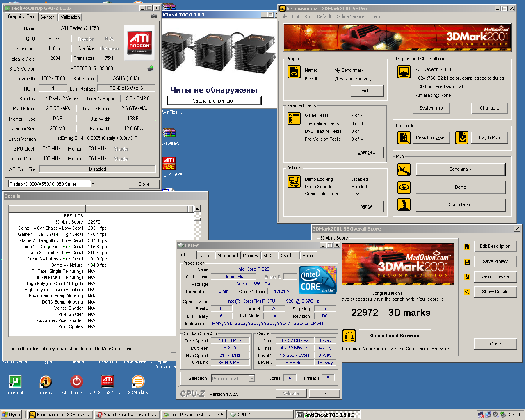Open the Graphics tab in CPU-Z
Image resolution: width=525 pixels, height=420 pixels.
289,256
